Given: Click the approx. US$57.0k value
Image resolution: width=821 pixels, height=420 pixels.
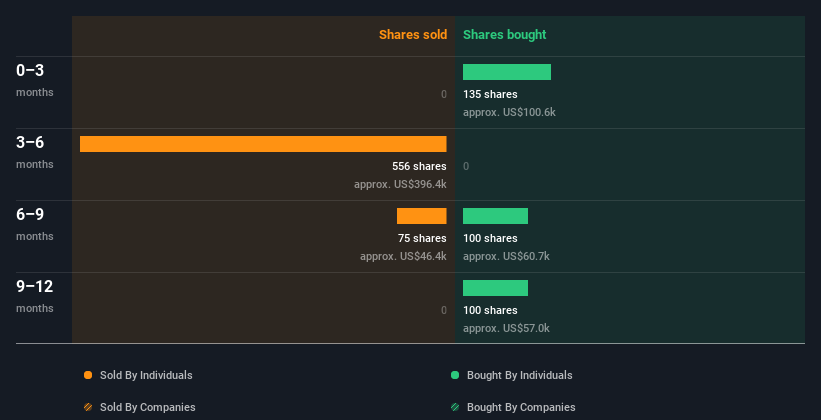Looking at the screenshot, I should [x=506, y=328].
